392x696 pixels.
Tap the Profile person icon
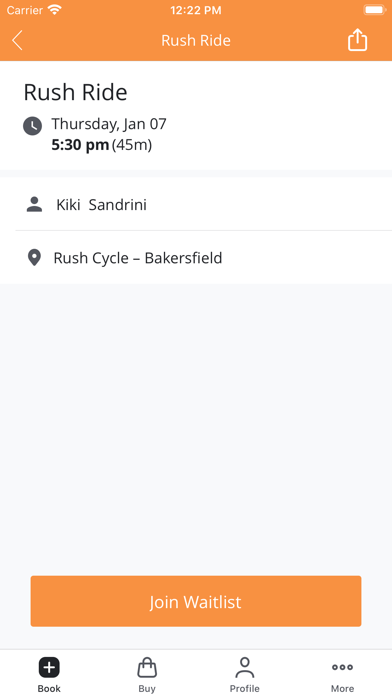coord(245,668)
